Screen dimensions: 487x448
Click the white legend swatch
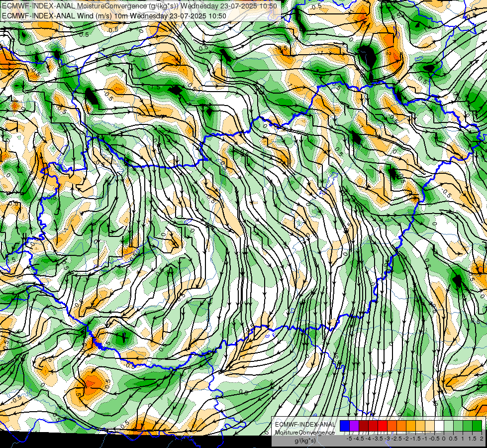coord(439,426)
